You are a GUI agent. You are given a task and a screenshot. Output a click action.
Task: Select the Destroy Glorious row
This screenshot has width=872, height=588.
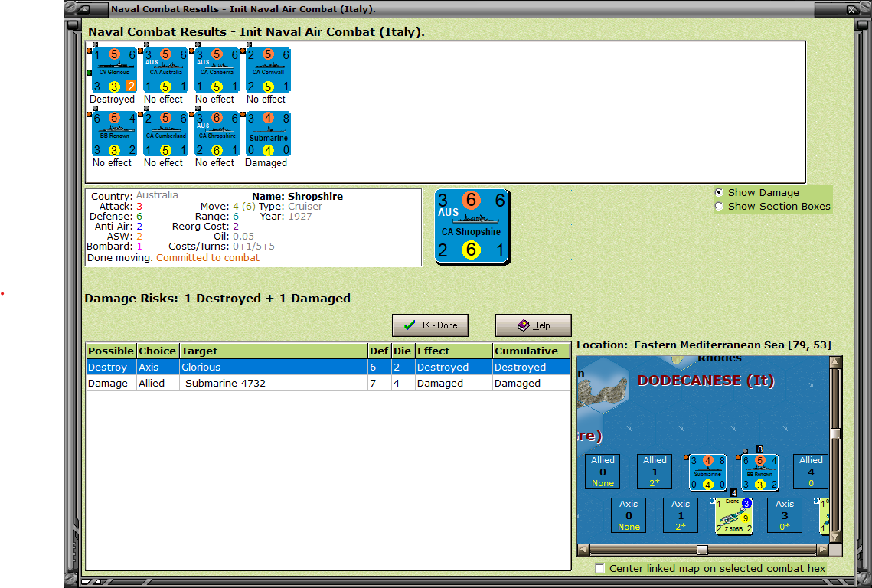click(328, 367)
